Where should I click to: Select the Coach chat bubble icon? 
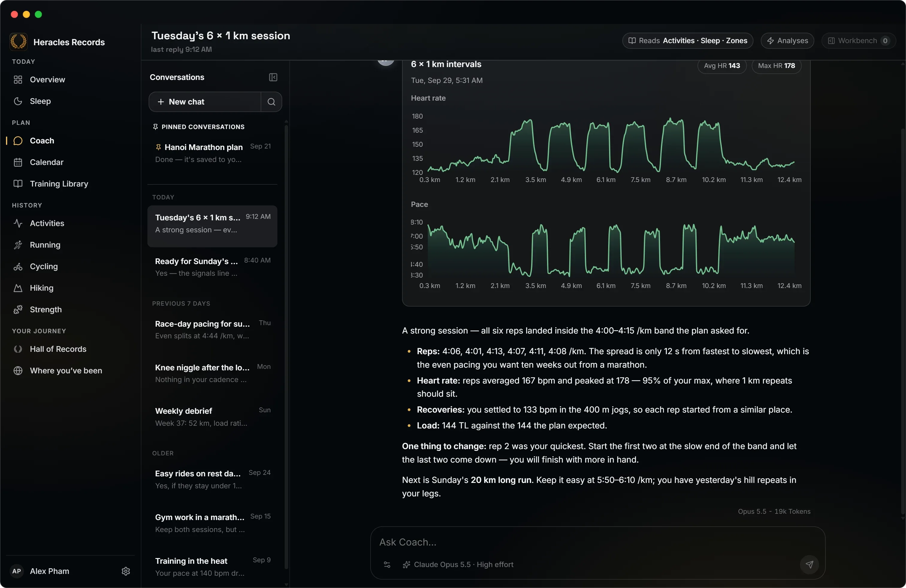18,141
